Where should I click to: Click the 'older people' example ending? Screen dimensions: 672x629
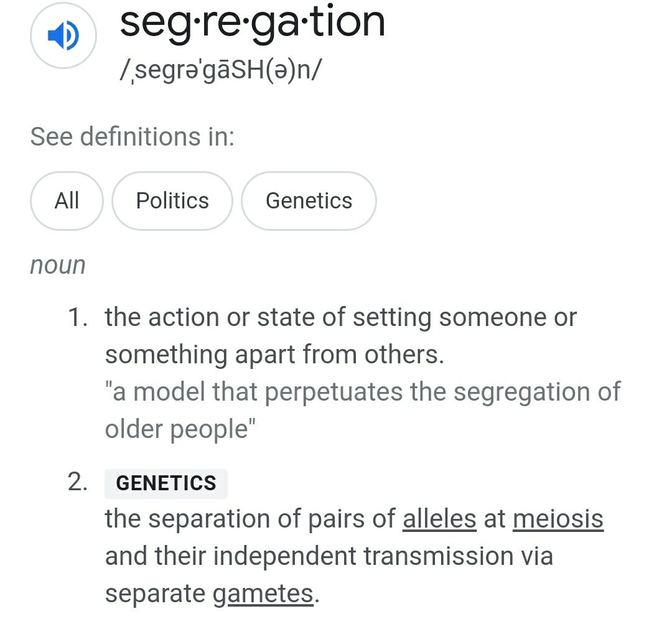pyautogui.click(x=180, y=429)
